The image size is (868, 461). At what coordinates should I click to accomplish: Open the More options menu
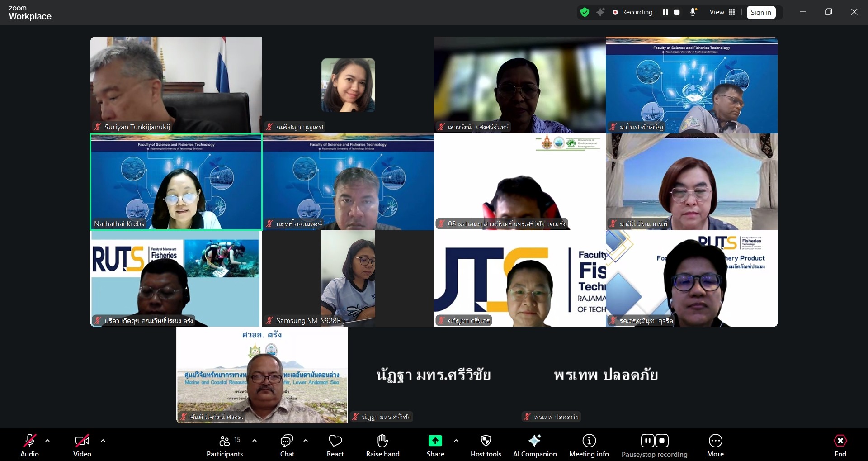[x=715, y=446]
